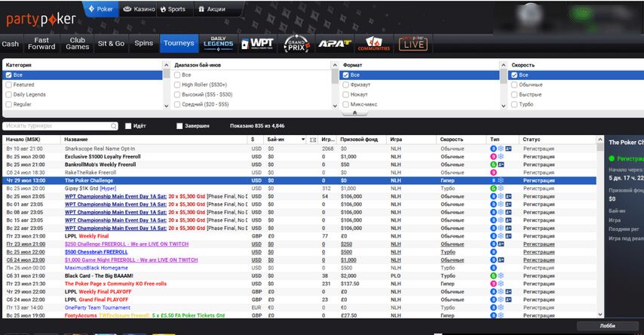This screenshot has width=644, height=335.
Task: Click Формат list down arrow
Action: coord(504,106)
